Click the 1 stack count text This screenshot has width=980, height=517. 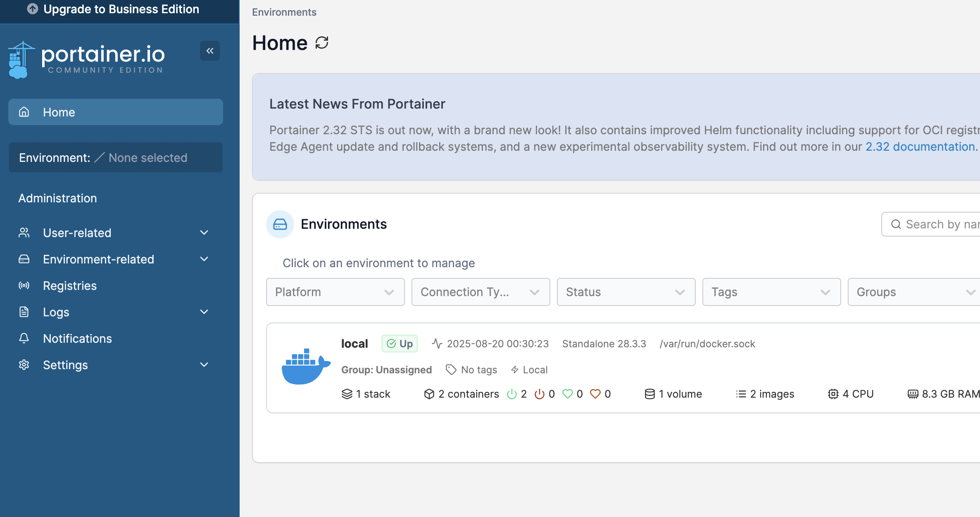tap(373, 394)
